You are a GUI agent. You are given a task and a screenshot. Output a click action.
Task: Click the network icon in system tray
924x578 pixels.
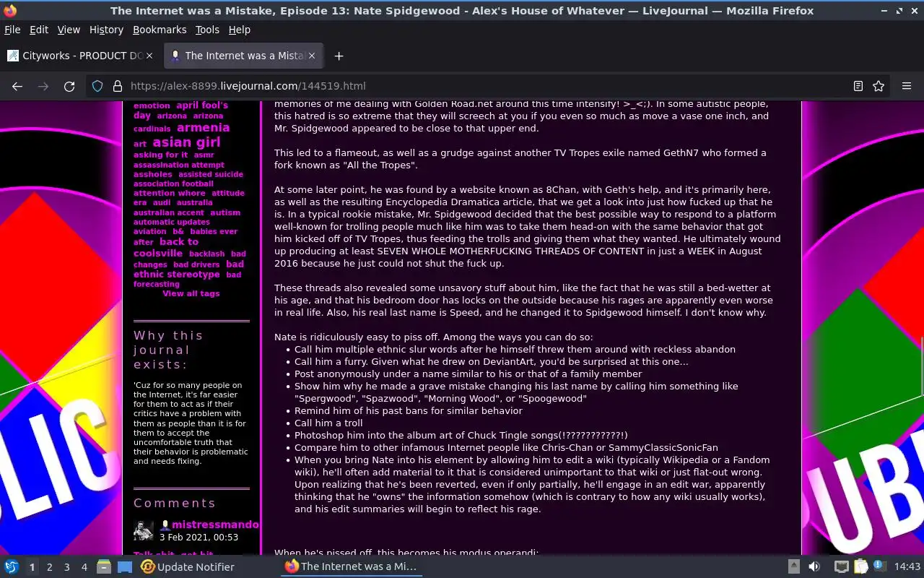(841, 566)
